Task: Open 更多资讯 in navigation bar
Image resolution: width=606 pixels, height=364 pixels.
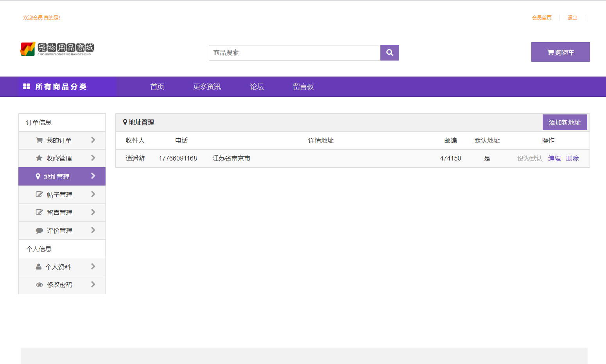Action: pyautogui.click(x=207, y=87)
